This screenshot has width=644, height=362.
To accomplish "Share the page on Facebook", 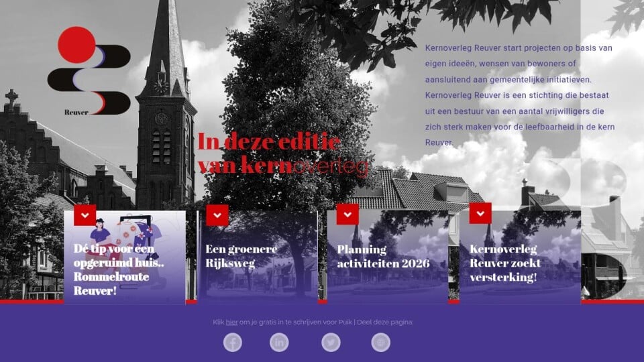I will click(233, 343).
